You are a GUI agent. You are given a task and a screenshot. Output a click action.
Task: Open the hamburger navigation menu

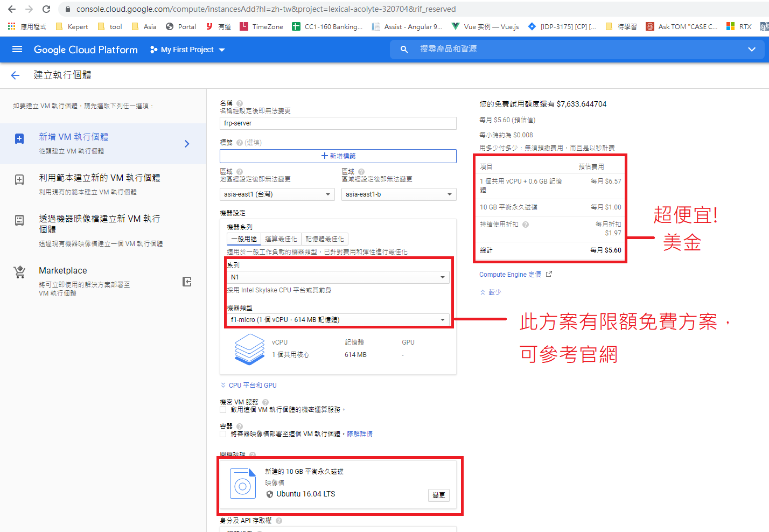[17, 50]
